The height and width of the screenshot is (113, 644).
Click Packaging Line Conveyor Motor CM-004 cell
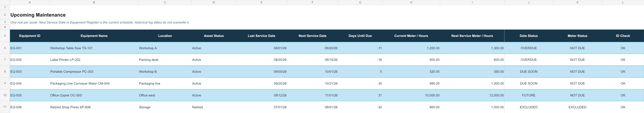[x=94, y=83]
